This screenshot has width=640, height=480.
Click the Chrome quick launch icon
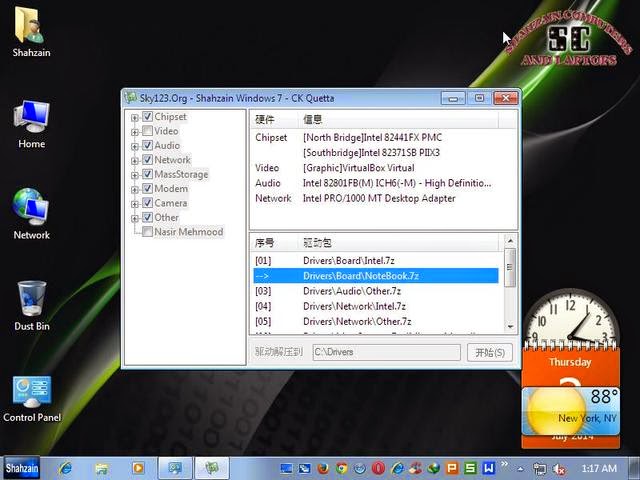coord(342,468)
